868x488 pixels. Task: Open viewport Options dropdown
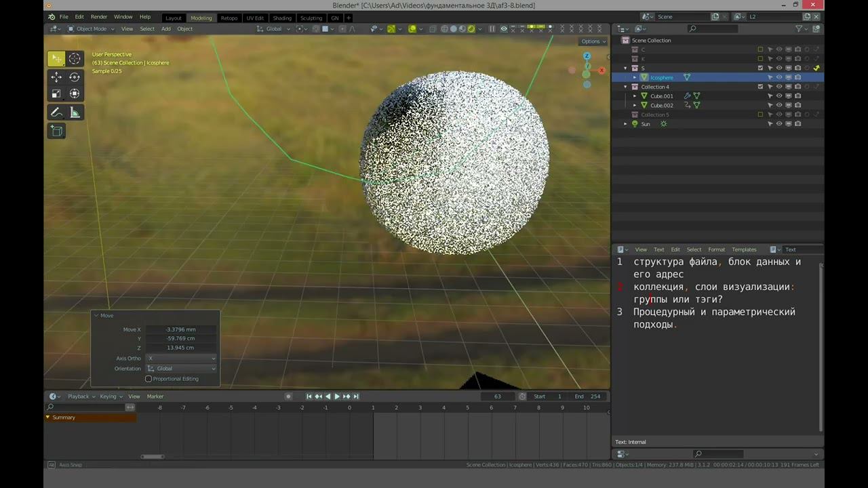(593, 41)
